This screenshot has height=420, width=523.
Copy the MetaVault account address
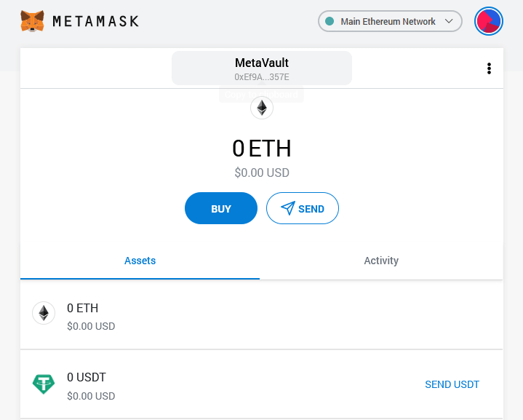pyautogui.click(x=262, y=68)
